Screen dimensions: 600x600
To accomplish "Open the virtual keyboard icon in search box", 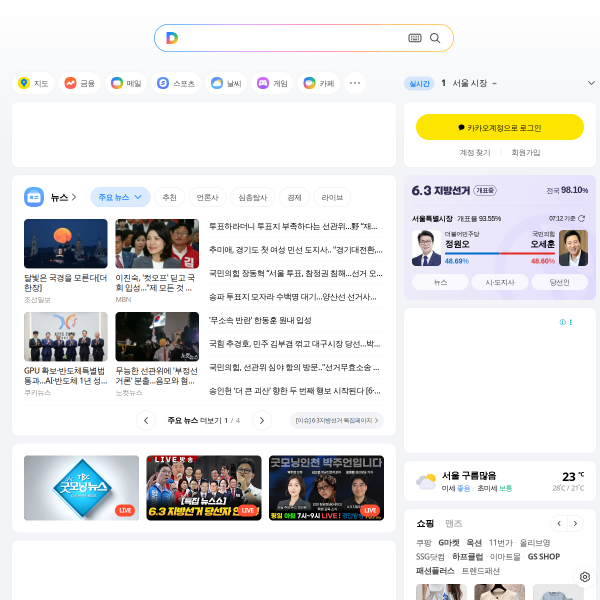I will [415, 38].
